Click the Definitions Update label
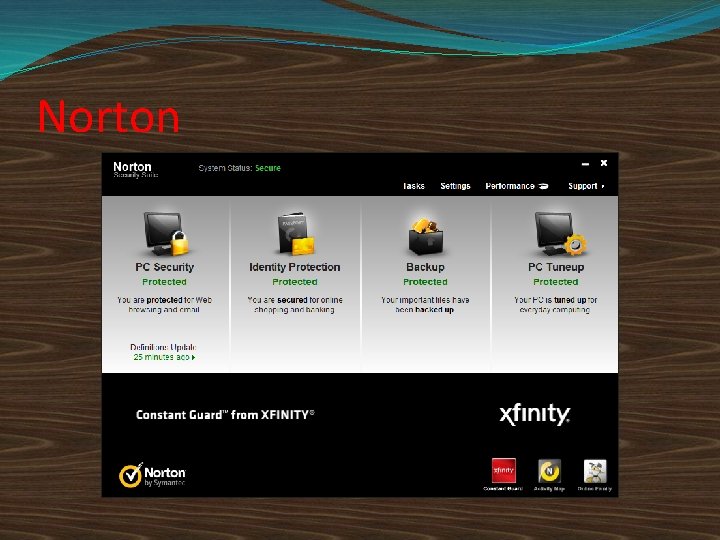 point(163,347)
